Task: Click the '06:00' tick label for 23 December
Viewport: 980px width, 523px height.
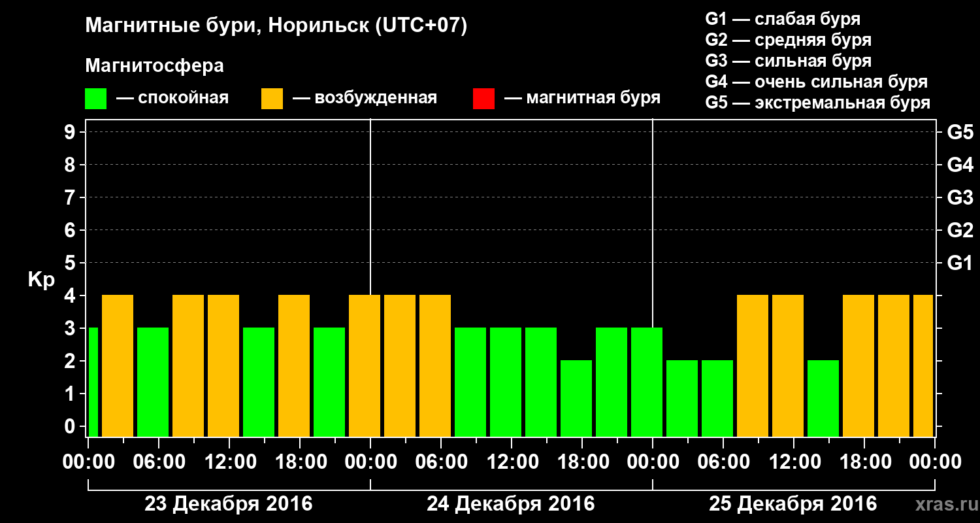Action: pyautogui.click(x=159, y=462)
